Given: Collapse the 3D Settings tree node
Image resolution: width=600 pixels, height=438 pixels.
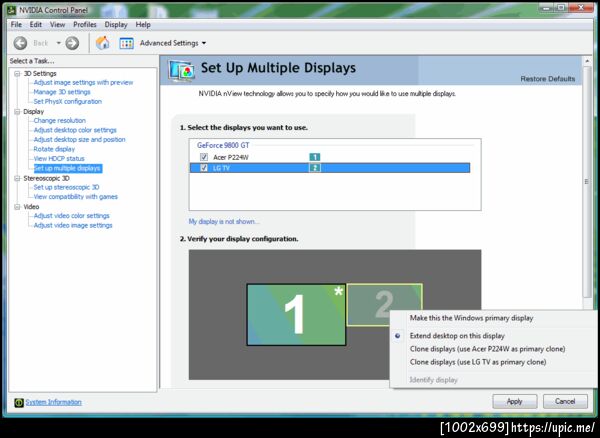Looking at the screenshot, I should [x=17, y=73].
